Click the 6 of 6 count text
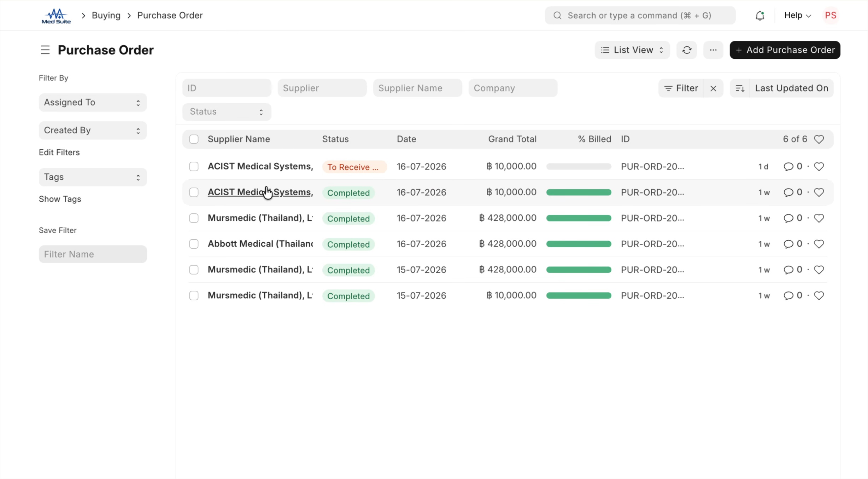 pyautogui.click(x=795, y=139)
